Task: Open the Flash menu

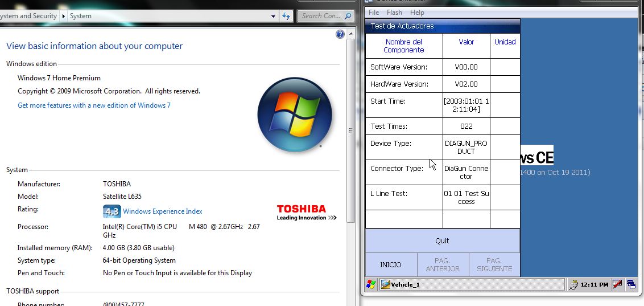Action: 394,13
